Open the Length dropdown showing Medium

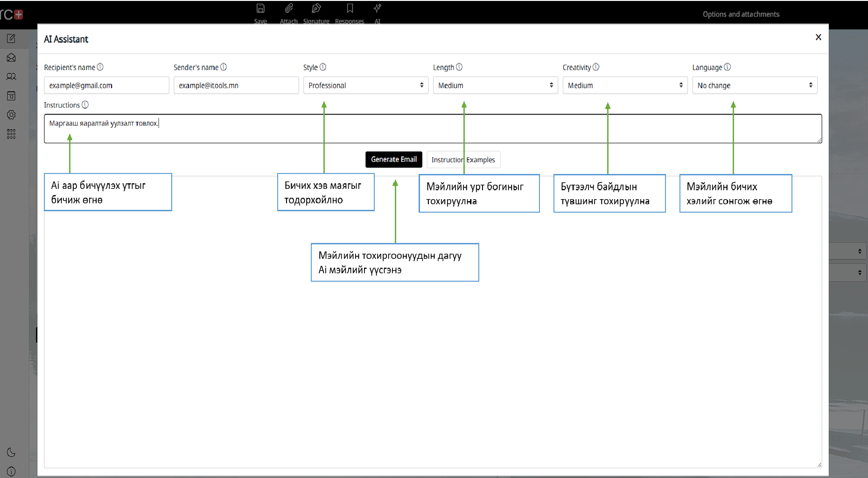[x=496, y=85]
